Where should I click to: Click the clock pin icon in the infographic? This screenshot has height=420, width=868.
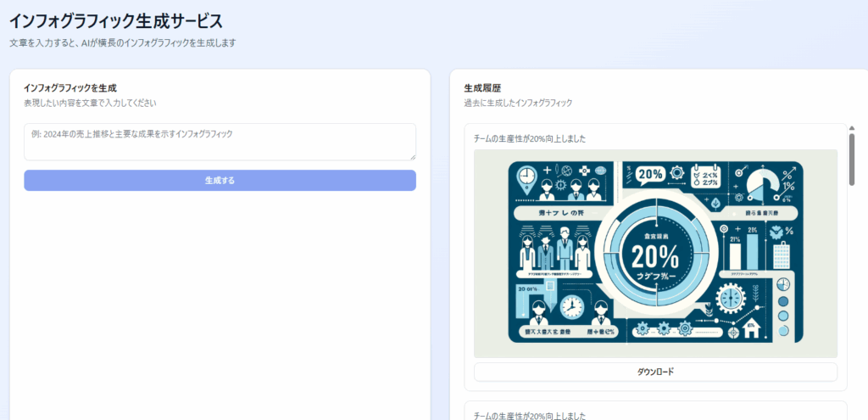tap(525, 176)
